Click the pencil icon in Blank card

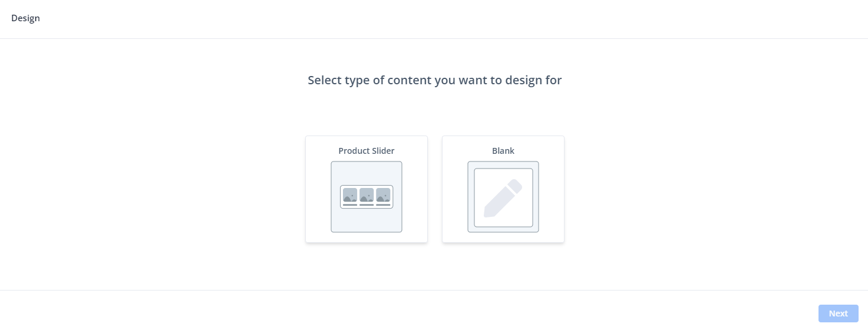click(x=503, y=198)
